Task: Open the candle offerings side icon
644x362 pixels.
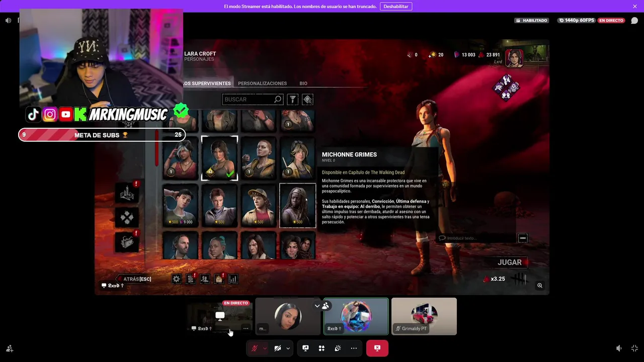Action: (x=127, y=193)
